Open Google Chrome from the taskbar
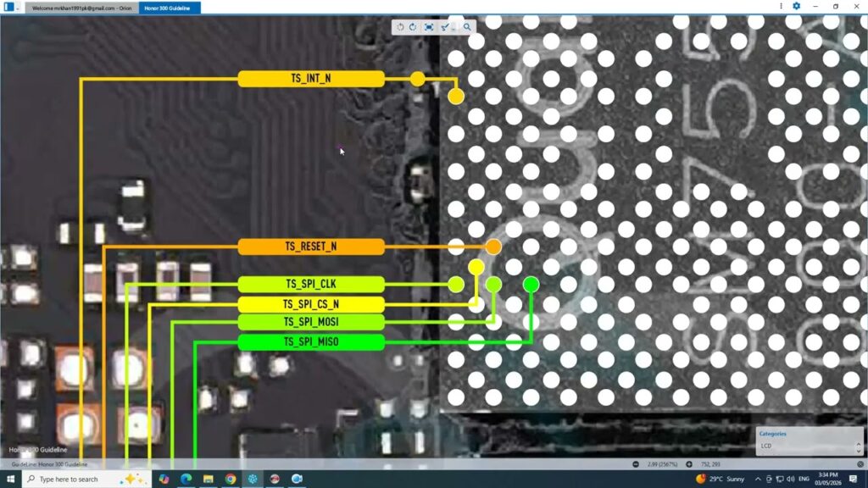The image size is (868, 488). coord(231,480)
